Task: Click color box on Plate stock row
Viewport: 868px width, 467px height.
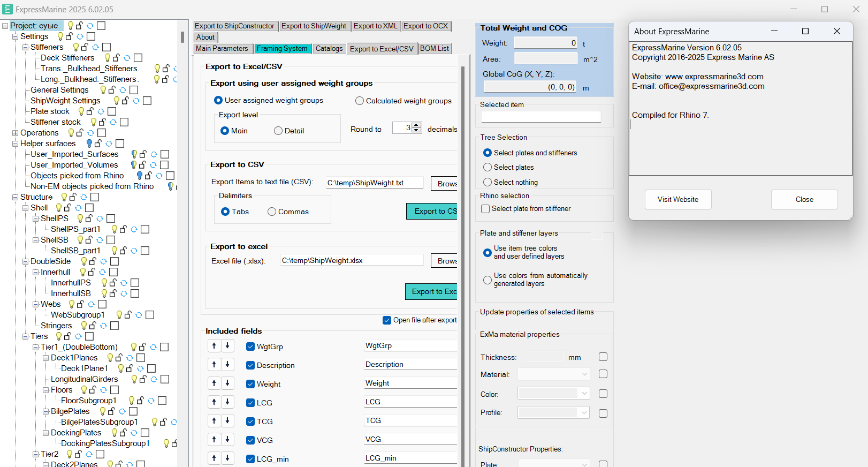Action: tap(112, 111)
